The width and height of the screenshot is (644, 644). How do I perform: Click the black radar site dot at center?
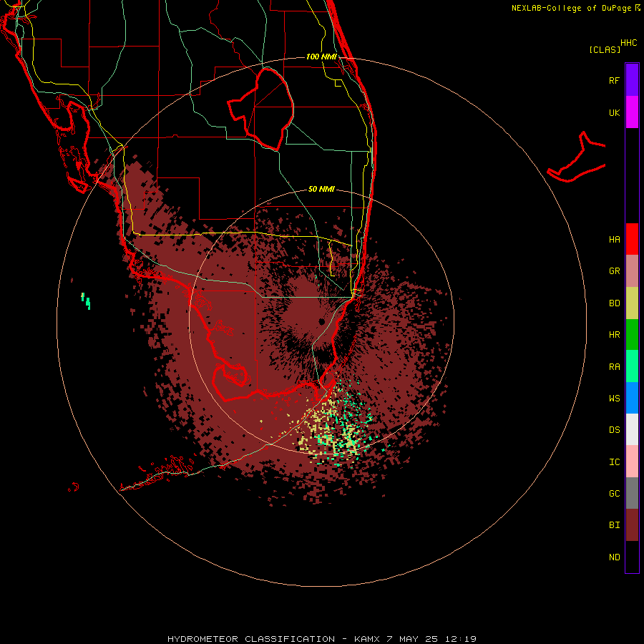pyautogui.click(x=321, y=321)
